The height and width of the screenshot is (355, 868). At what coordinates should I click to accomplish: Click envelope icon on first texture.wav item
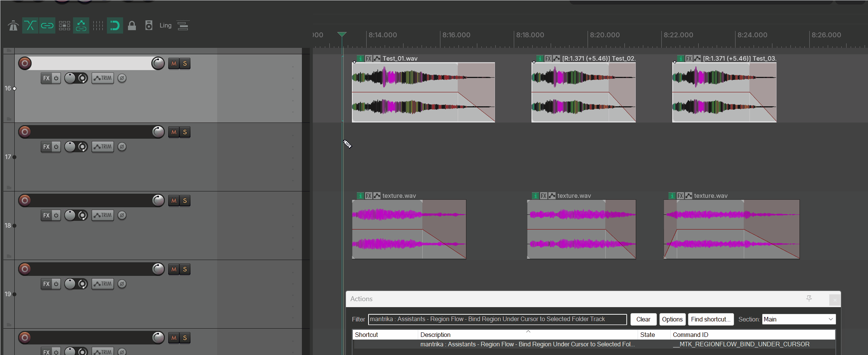(377, 196)
